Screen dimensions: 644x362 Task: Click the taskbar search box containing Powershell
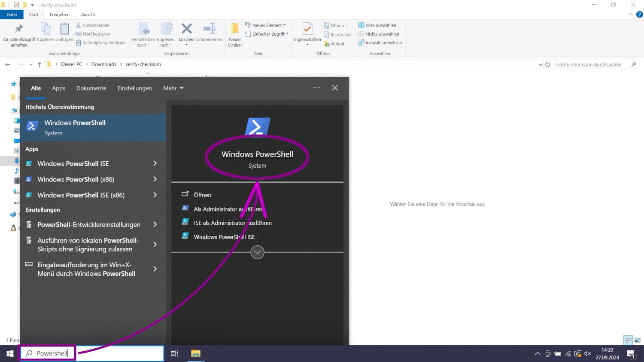92,353
